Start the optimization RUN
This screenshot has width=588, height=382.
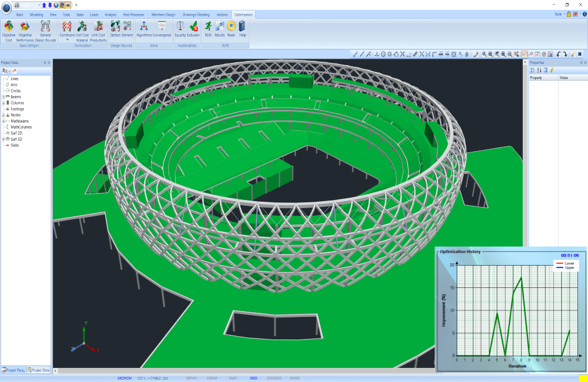[x=208, y=29]
